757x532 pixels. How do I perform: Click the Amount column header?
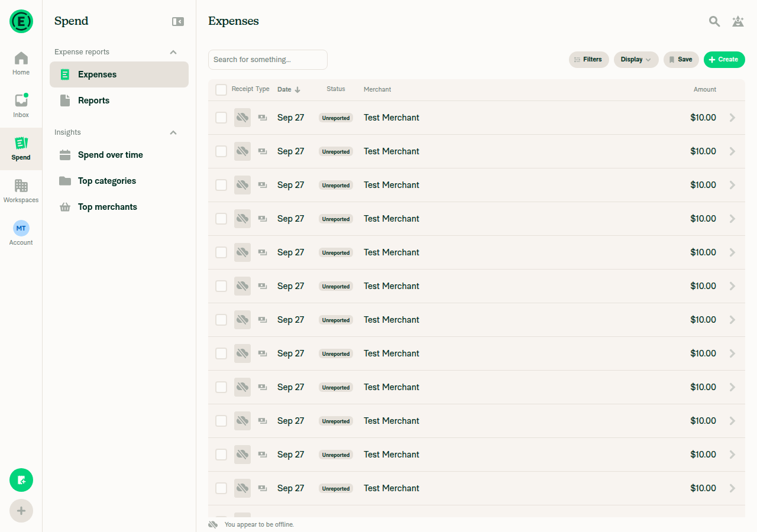[705, 90]
